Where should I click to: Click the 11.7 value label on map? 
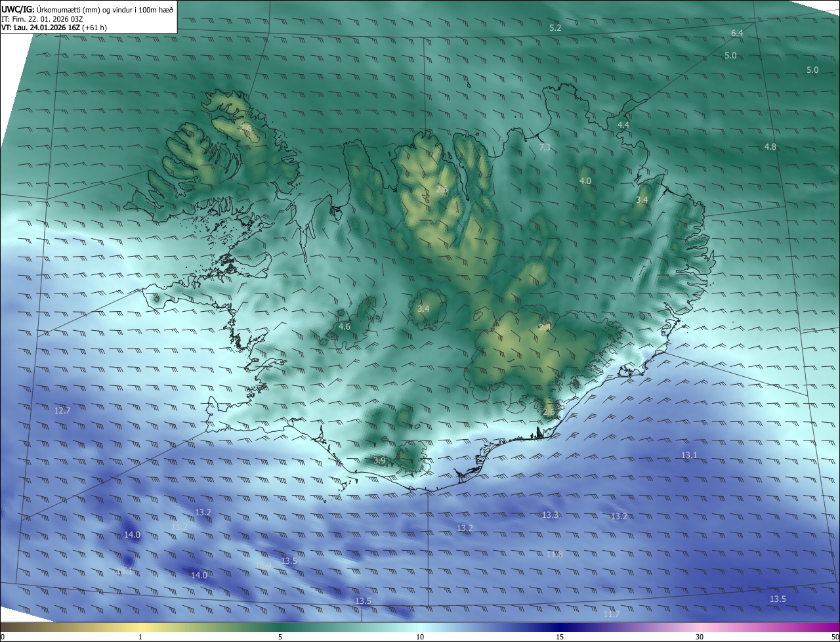[x=611, y=614]
